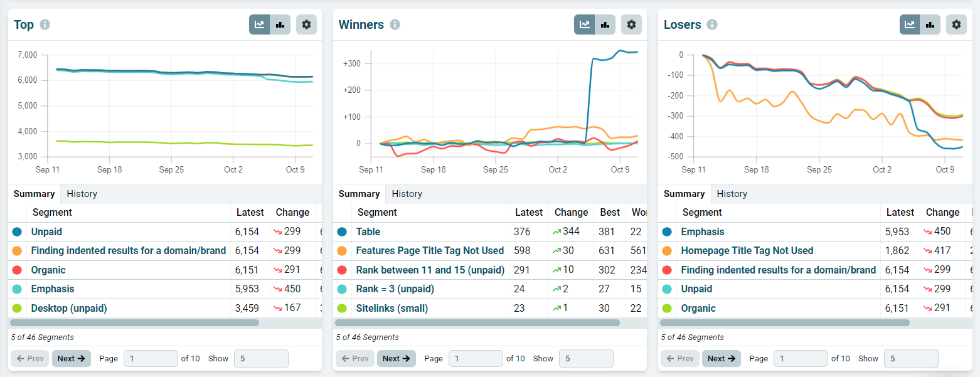Toggle the blue series dot for Emphasis segment
Viewport: 980px width, 377px height.
[x=666, y=231]
